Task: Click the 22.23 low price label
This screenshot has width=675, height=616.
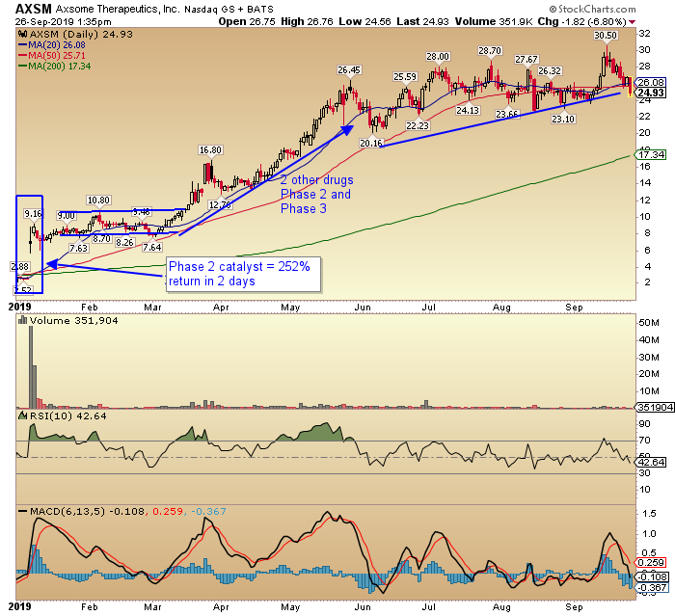Action: pos(418,125)
